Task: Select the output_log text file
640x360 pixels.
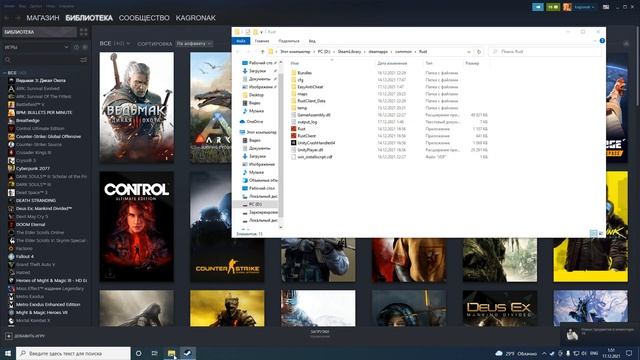Action: (x=307, y=122)
